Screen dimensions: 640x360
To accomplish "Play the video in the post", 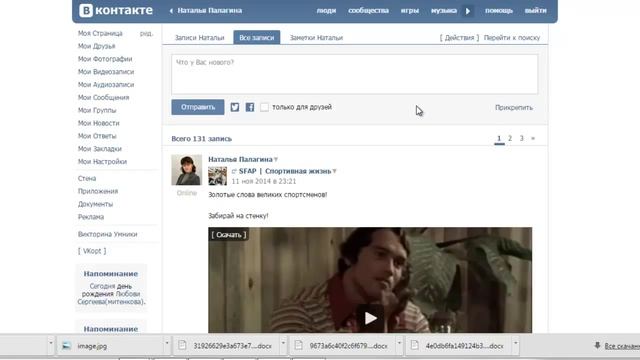I will click(370, 318).
